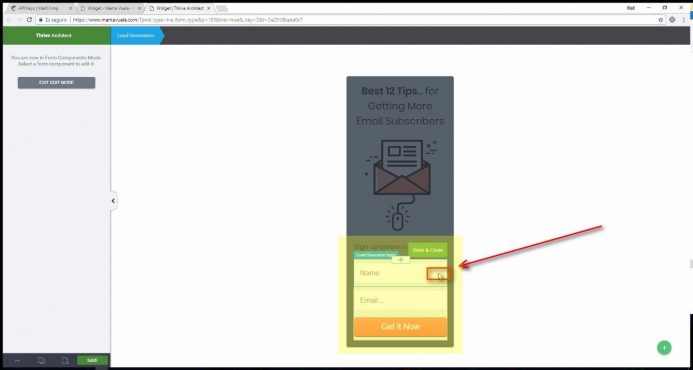This screenshot has height=370, width=693.
Task: Click the green plus add-element button
Action: pyautogui.click(x=664, y=347)
